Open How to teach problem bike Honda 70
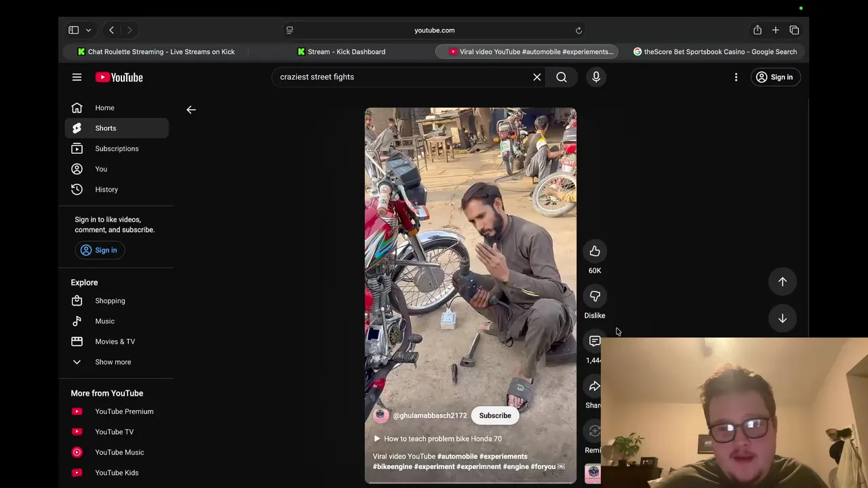 click(x=437, y=439)
